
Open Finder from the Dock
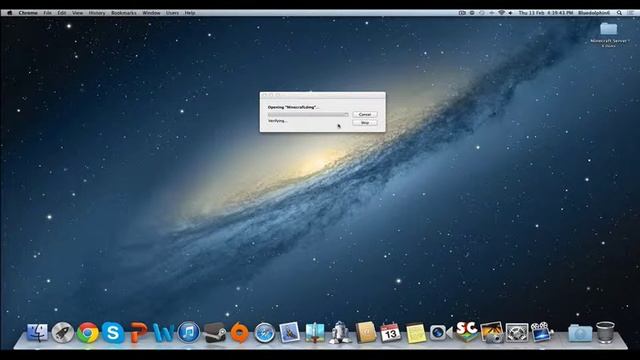coord(37,333)
